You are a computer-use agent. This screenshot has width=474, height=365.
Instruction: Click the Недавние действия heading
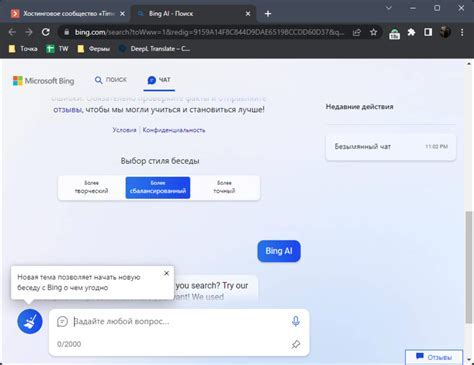coord(359,107)
